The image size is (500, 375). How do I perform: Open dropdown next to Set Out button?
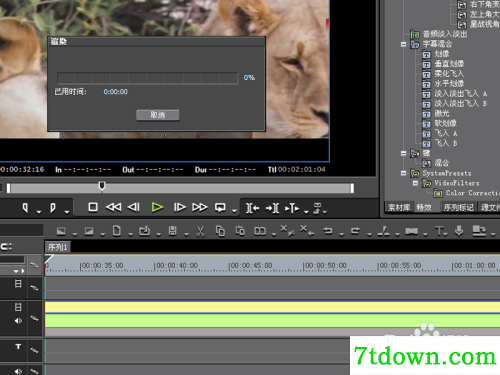67,212
